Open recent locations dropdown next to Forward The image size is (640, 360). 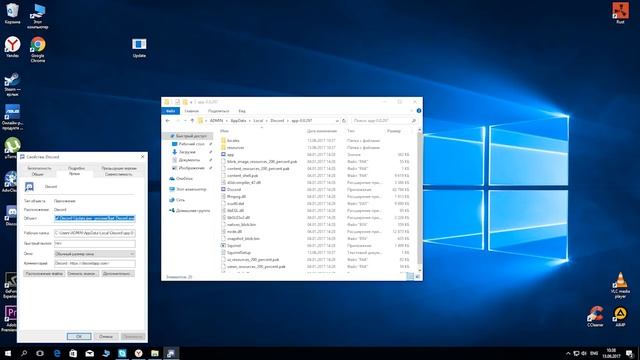click(185, 121)
